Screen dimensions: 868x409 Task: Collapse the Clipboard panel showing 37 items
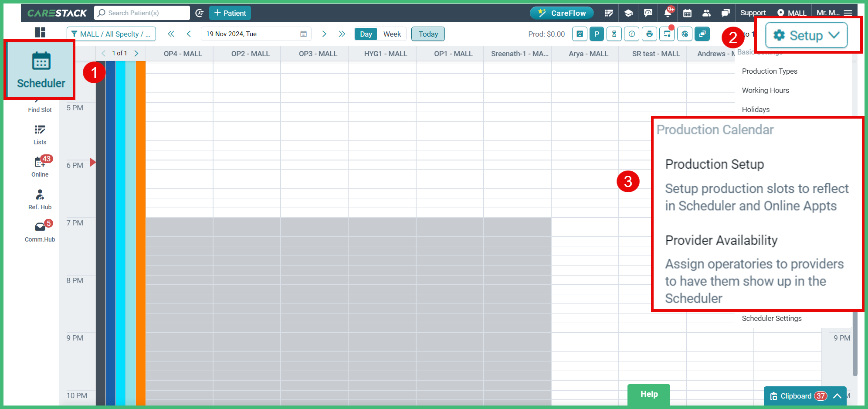point(837,396)
